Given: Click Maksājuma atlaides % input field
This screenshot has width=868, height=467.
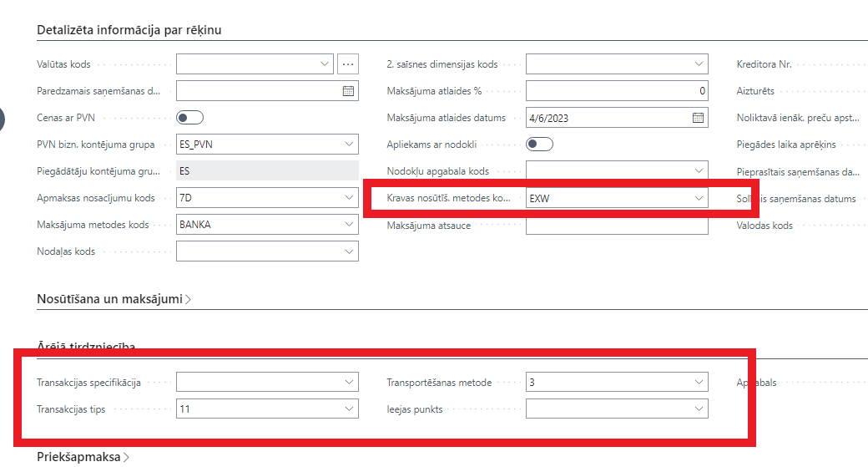Looking at the screenshot, I should [616, 91].
